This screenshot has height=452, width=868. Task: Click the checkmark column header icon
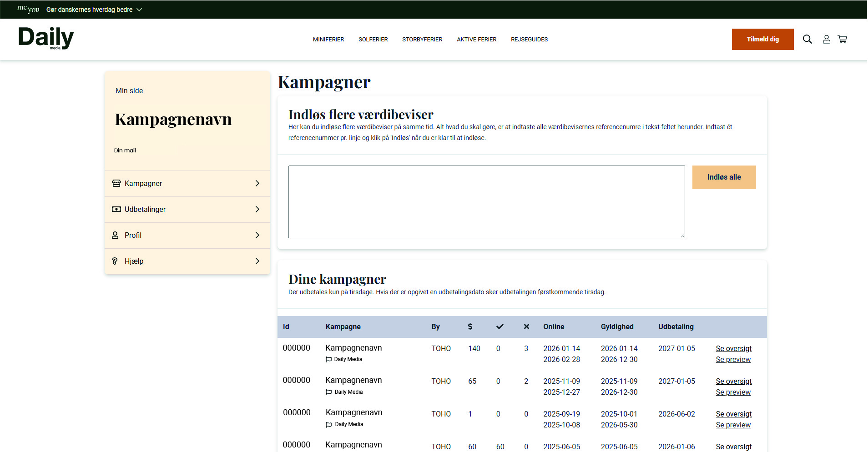(x=500, y=326)
